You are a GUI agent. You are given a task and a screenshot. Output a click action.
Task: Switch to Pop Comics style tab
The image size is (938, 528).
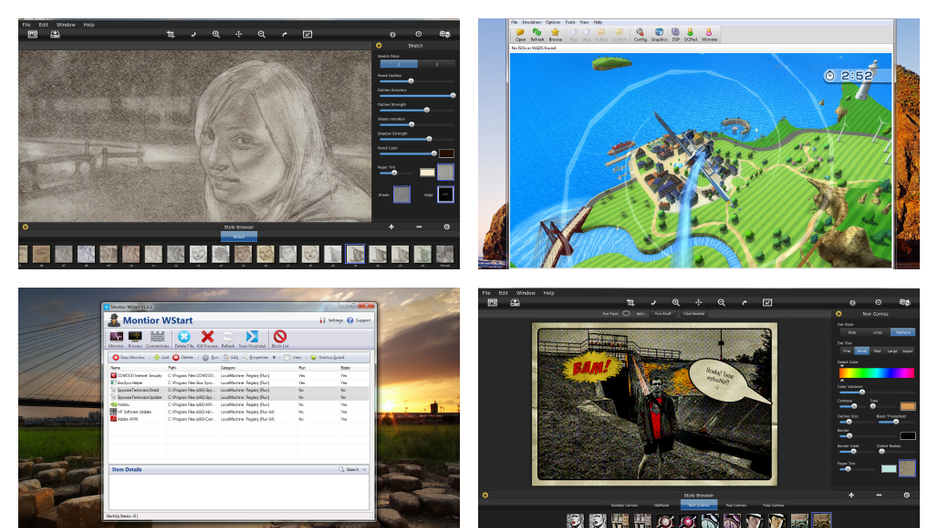736,505
